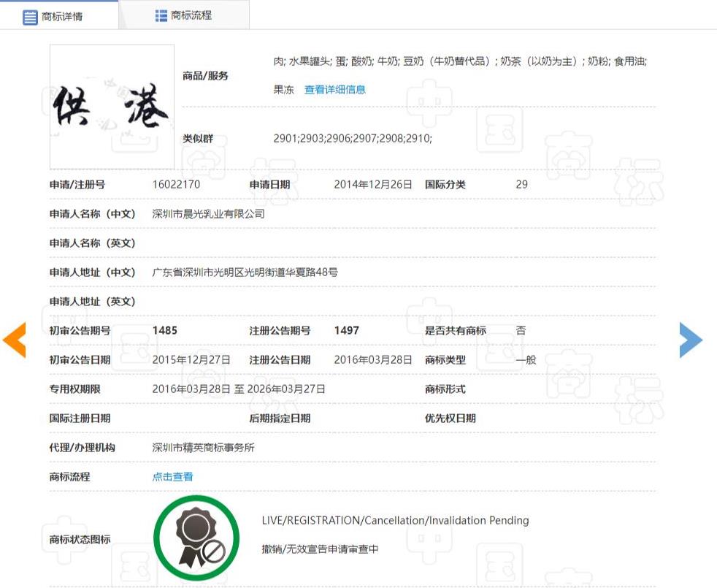The image size is (717, 588).
Task: Click the similar group codes starting 2901
Action: pyautogui.click(x=352, y=138)
